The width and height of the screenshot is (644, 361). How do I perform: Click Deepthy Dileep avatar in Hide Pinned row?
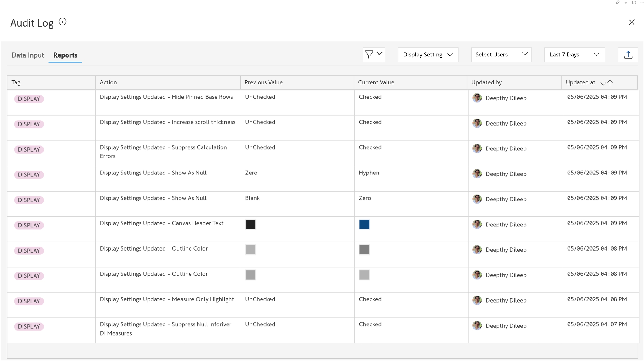tap(477, 98)
